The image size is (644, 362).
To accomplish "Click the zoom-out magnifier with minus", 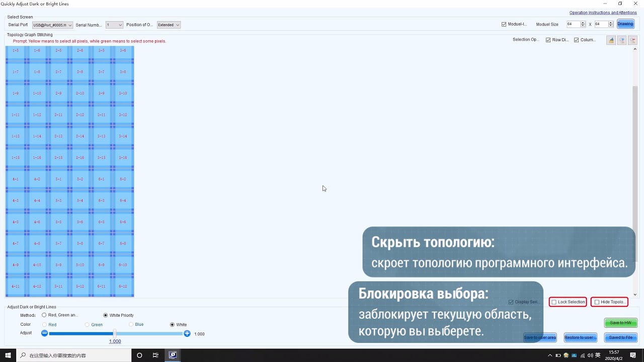I will [632, 40].
